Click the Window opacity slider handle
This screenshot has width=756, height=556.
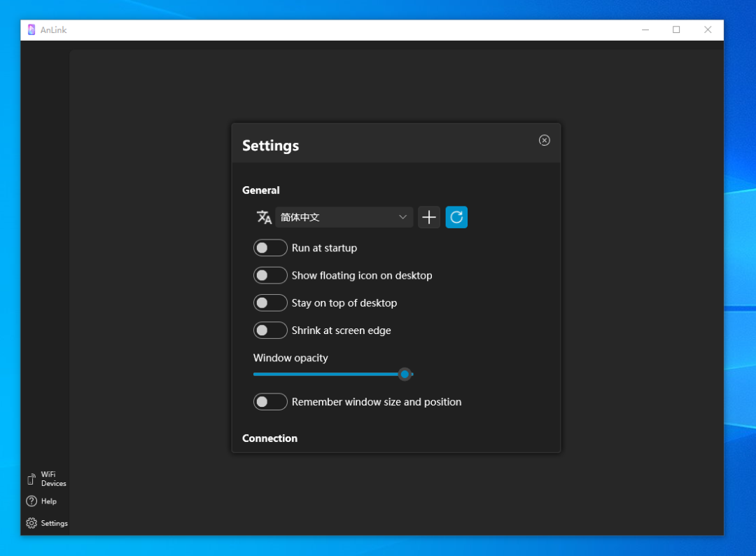pyautogui.click(x=405, y=375)
